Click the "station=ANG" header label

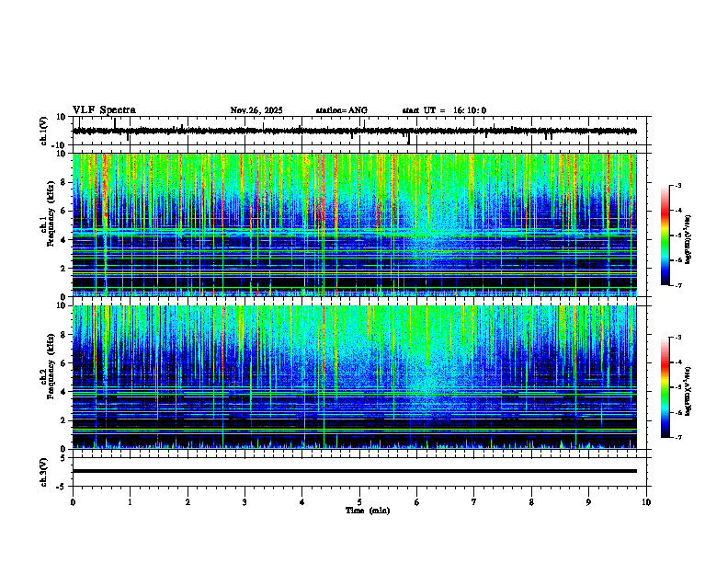342,110
